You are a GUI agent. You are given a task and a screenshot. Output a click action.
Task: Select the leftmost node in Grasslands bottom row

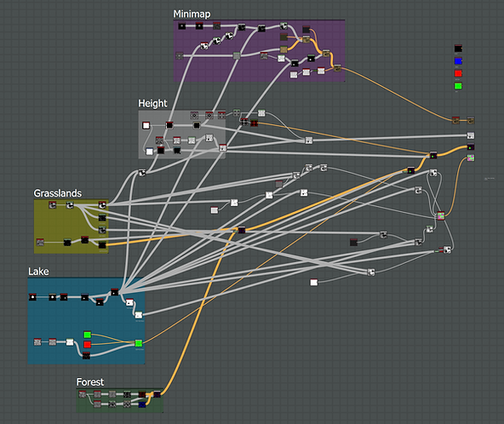tap(40, 242)
